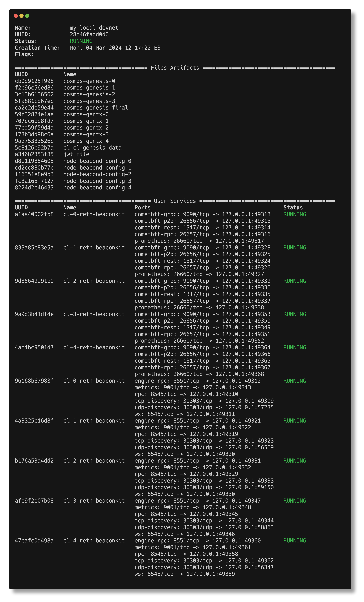Click the cosmos-gentx-3 artifact name

[86, 134]
